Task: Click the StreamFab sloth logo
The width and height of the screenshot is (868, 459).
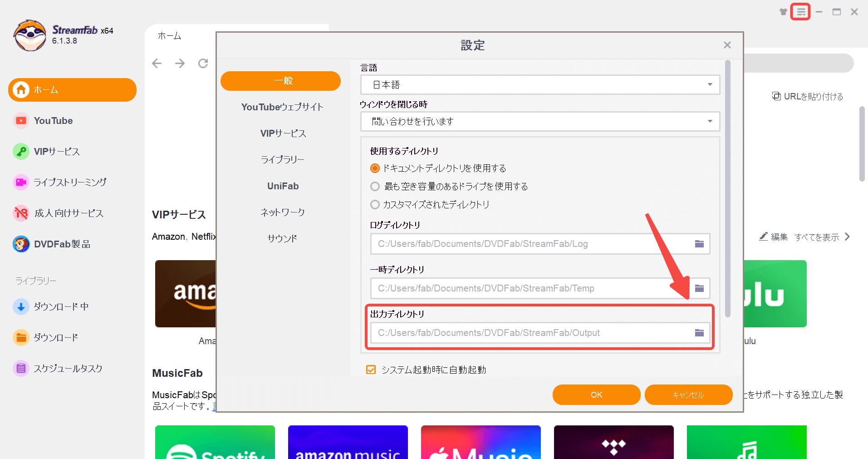Action: coord(29,35)
